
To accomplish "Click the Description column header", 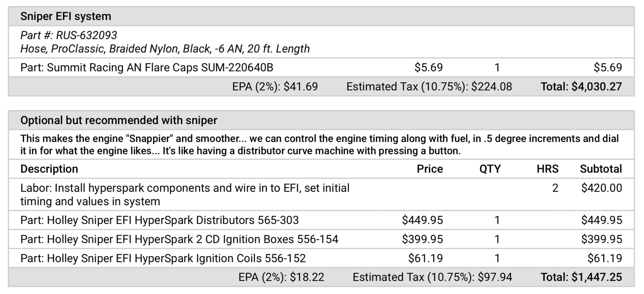I will (x=49, y=169).
